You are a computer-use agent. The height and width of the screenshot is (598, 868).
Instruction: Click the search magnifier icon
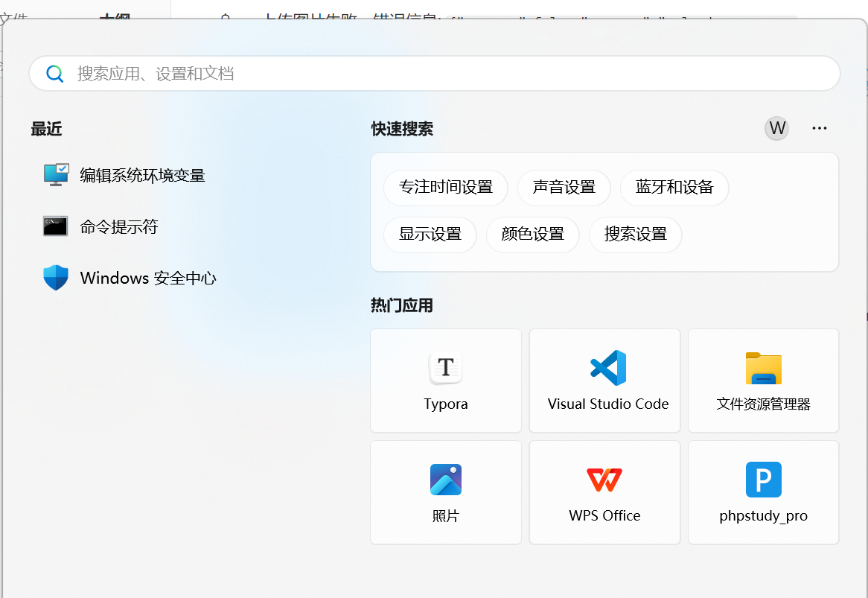(55, 74)
